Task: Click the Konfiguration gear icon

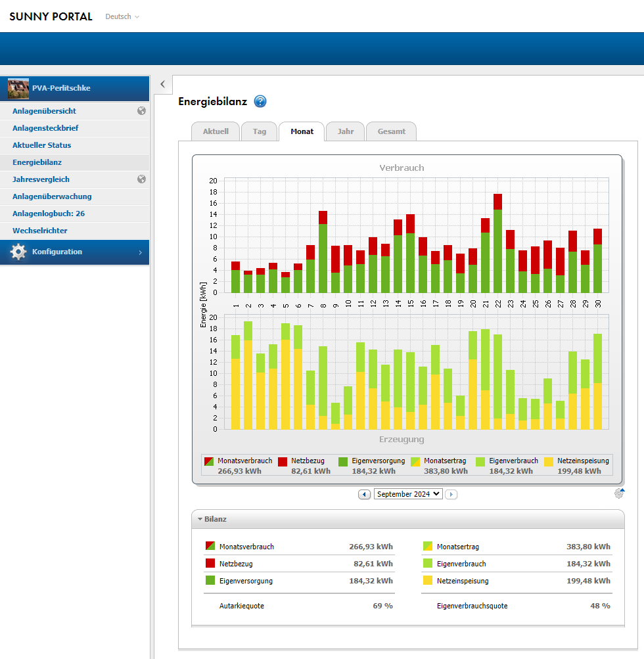Action: 18,252
